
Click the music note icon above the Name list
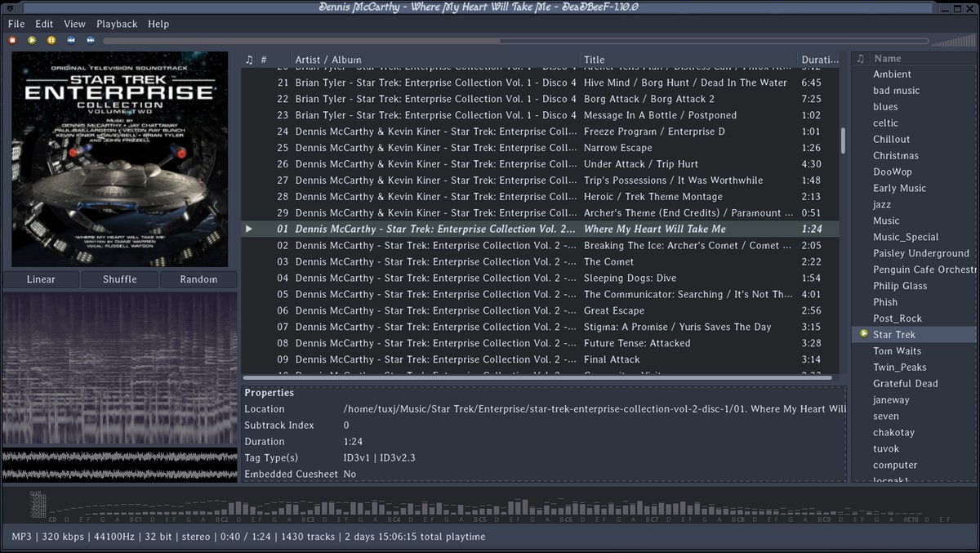click(x=860, y=58)
